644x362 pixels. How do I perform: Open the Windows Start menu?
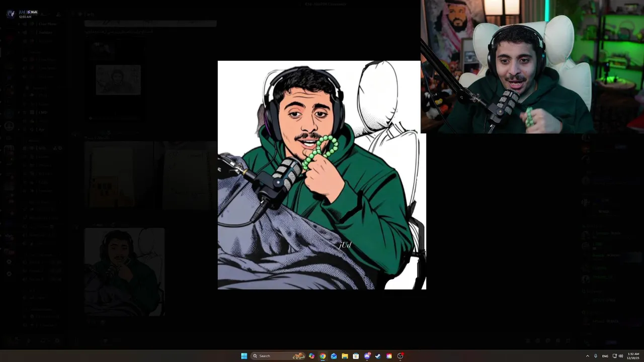[244, 356]
